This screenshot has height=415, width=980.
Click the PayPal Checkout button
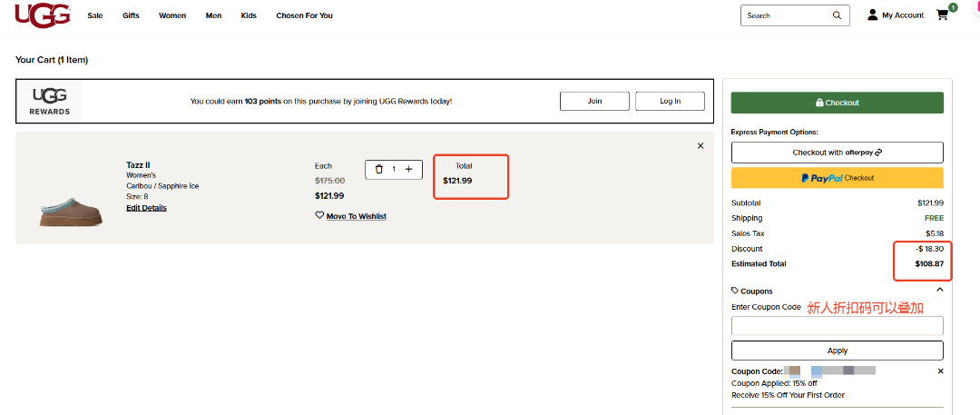pos(837,178)
